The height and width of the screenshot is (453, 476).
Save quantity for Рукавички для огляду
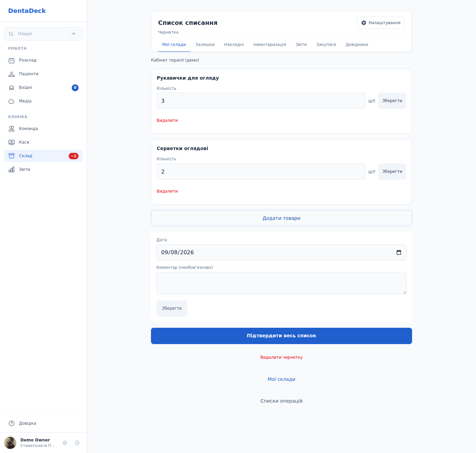pos(392,101)
